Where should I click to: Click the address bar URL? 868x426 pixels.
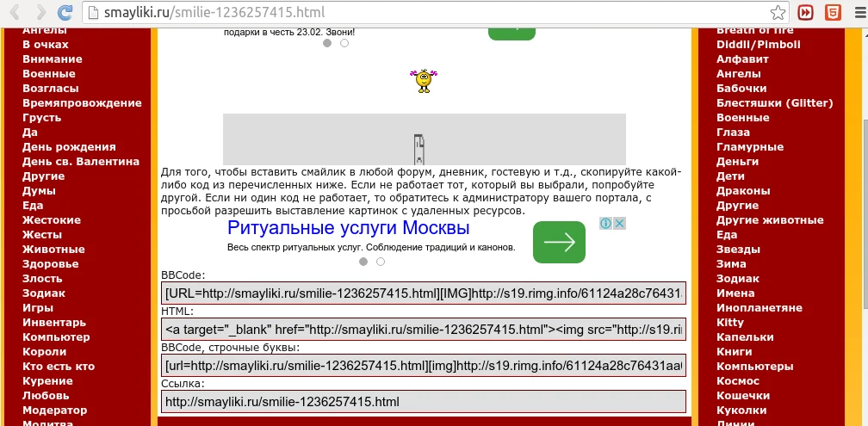pos(214,12)
